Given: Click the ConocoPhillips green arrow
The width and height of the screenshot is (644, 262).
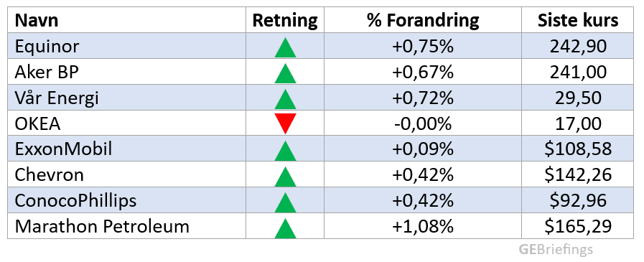Looking at the screenshot, I should pos(285,202).
